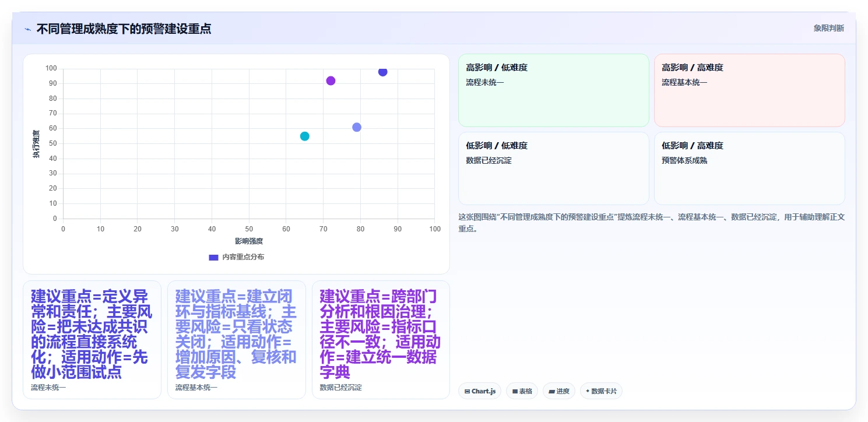Viewport: 868px width, 422px height.
Task: Open the 高影响 / 低难度 quadrant card
Action: click(554, 90)
